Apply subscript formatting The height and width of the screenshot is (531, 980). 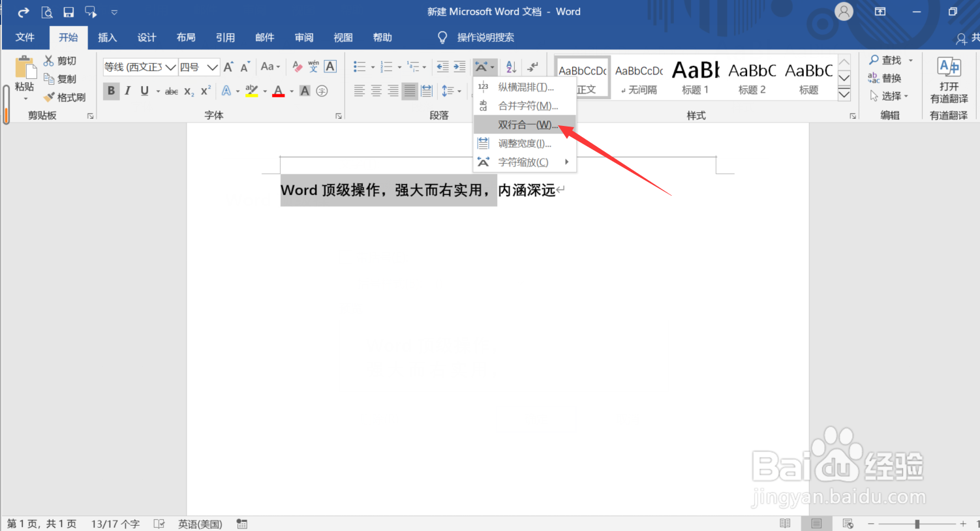click(189, 91)
